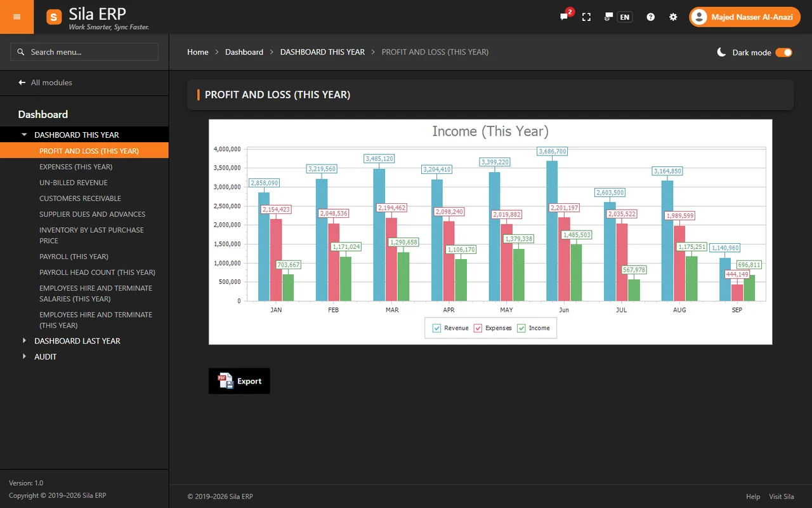Screen dimensions: 812x508
Task: Expand the AUDIT section arrow
Action: pyautogui.click(x=24, y=357)
